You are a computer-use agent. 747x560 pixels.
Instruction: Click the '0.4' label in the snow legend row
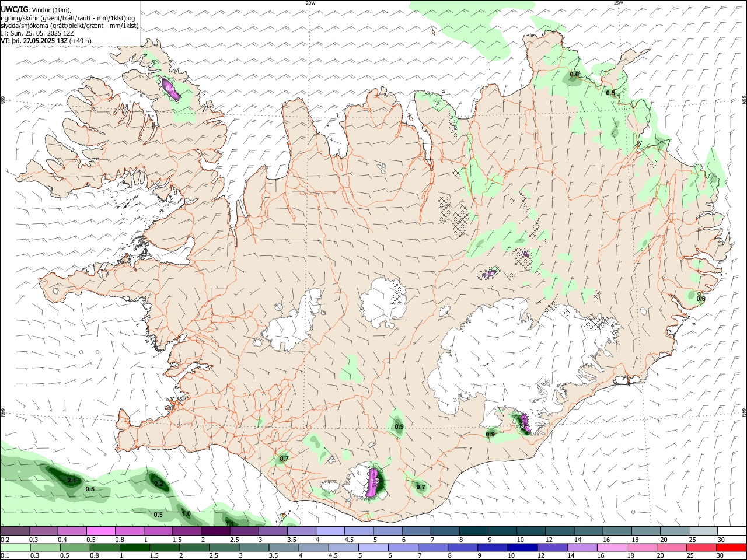point(62,540)
